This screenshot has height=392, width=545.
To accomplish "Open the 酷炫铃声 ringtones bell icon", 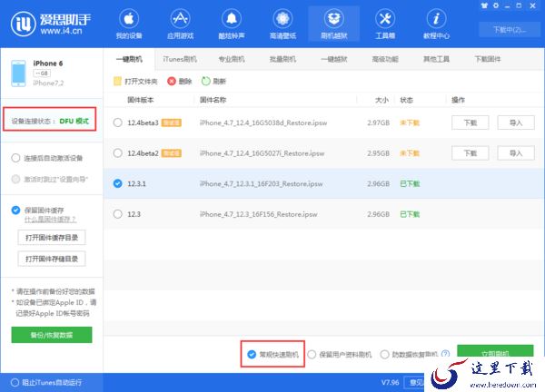I will tap(232, 19).
